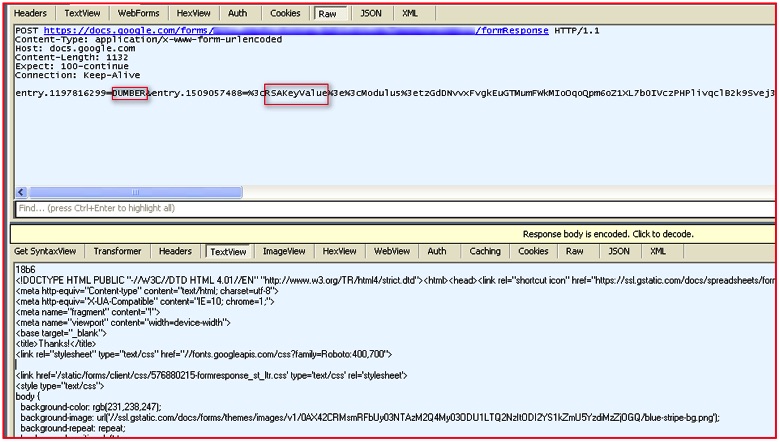The width and height of the screenshot is (780, 442).
Task: Click the 'DUMBER' value in request body
Action: [129, 93]
